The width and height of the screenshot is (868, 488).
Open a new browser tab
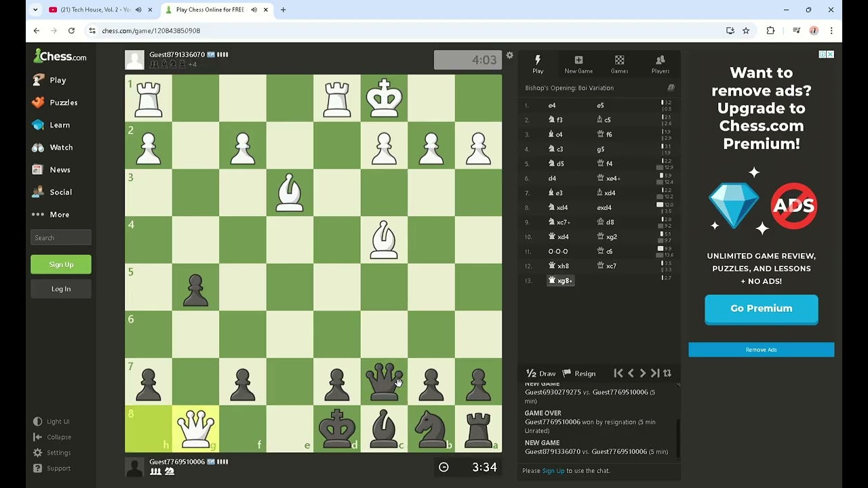pos(283,10)
